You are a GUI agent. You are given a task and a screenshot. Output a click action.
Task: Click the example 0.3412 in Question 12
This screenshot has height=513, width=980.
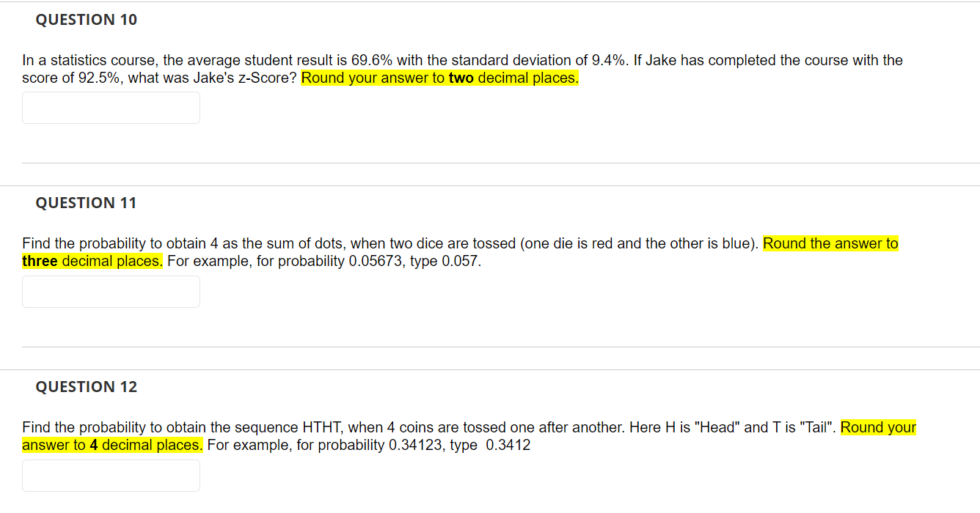tap(509, 445)
